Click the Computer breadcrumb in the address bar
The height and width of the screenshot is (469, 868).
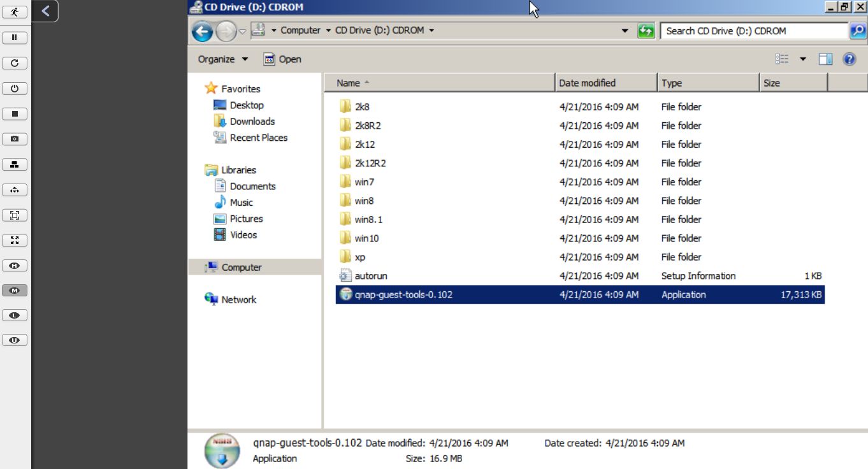(300, 31)
